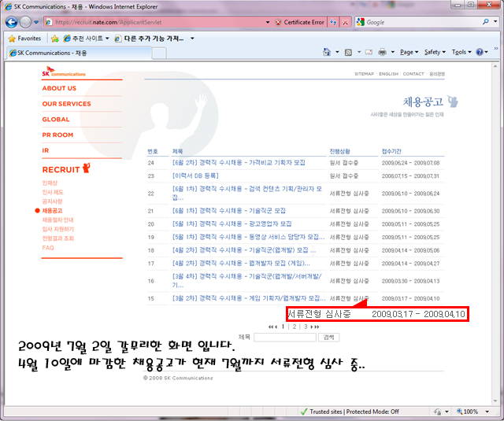Open the [이력서 DB 등록] posting
Image resolution: width=504 pixels, height=421 pixels.
pyautogui.click(x=195, y=176)
